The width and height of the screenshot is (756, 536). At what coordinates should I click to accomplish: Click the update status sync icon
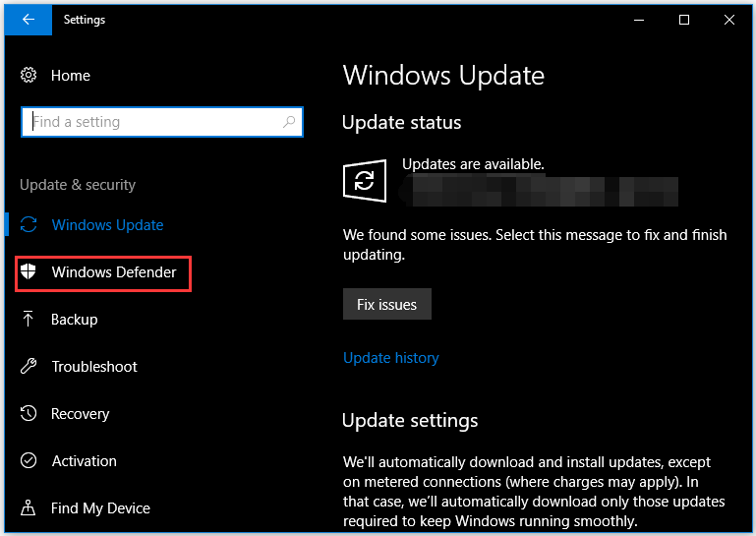[365, 181]
